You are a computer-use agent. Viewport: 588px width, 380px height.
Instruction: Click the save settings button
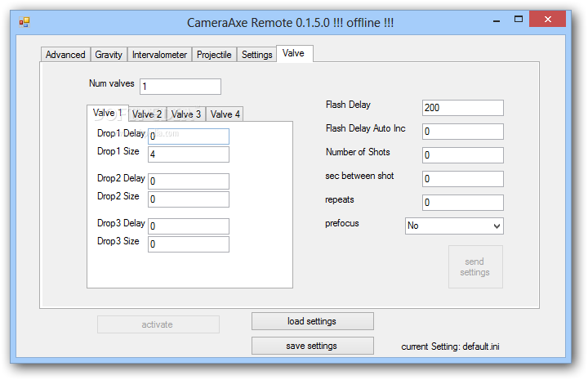click(x=312, y=346)
